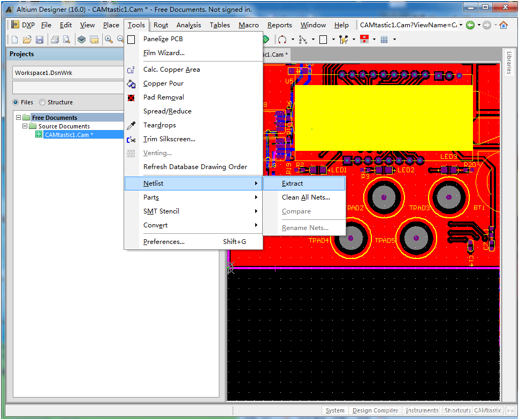This screenshot has height=420, width=519.
Task: Open the Reports menu
Action: [x=280, y=25]
